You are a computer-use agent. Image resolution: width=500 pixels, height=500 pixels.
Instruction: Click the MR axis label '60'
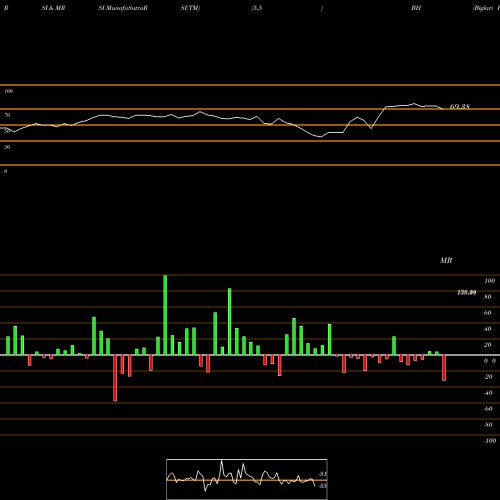tap(488, 313)
